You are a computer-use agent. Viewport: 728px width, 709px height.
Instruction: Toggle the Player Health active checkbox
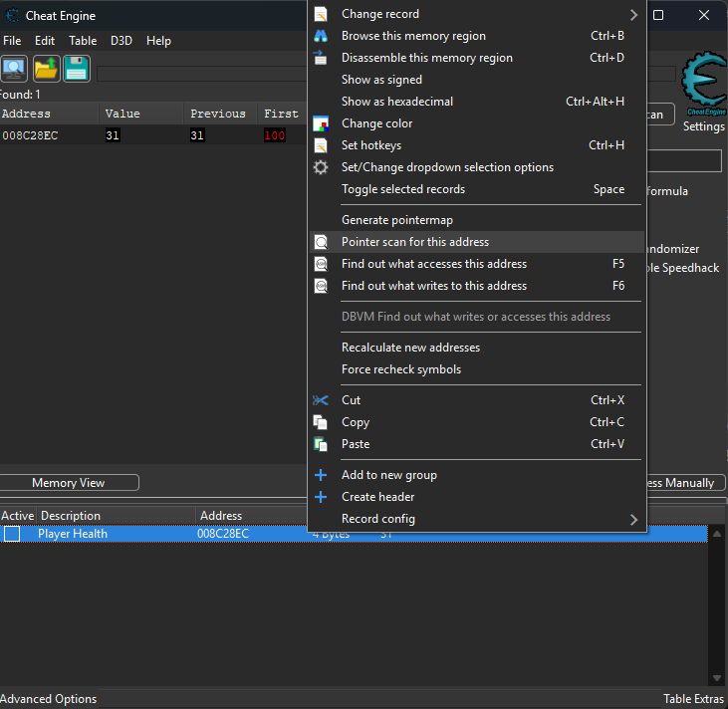click(12, 534)
